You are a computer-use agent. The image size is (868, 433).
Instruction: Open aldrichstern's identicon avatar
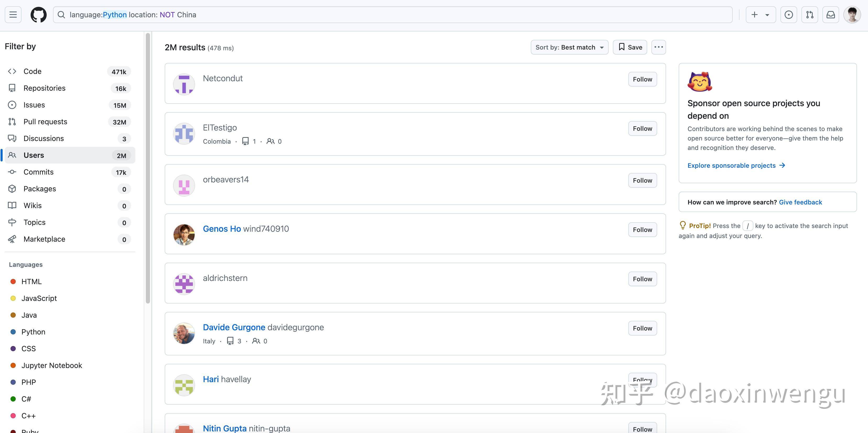(184, 284)
